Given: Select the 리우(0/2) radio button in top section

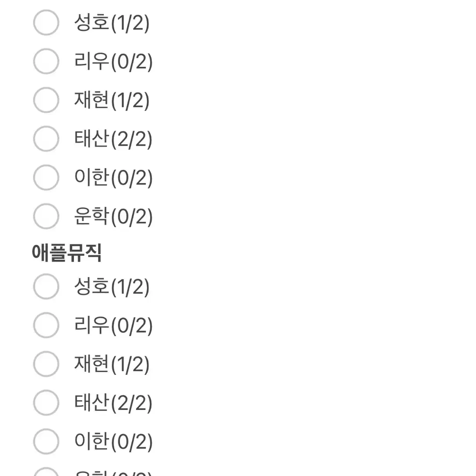Looking at the screenshot, I should coord(46,62).
